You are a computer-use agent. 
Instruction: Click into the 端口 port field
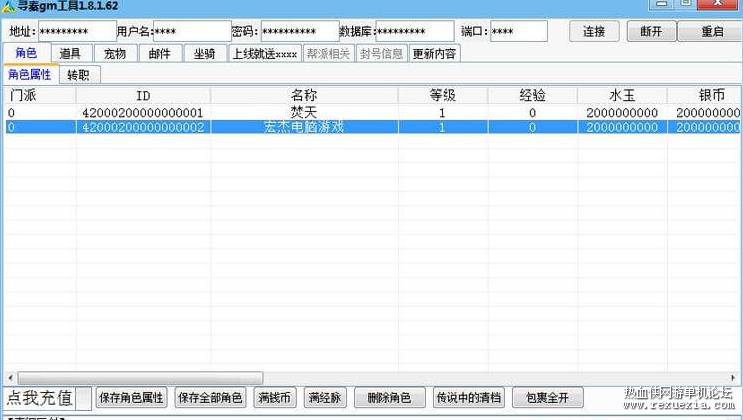519,31
